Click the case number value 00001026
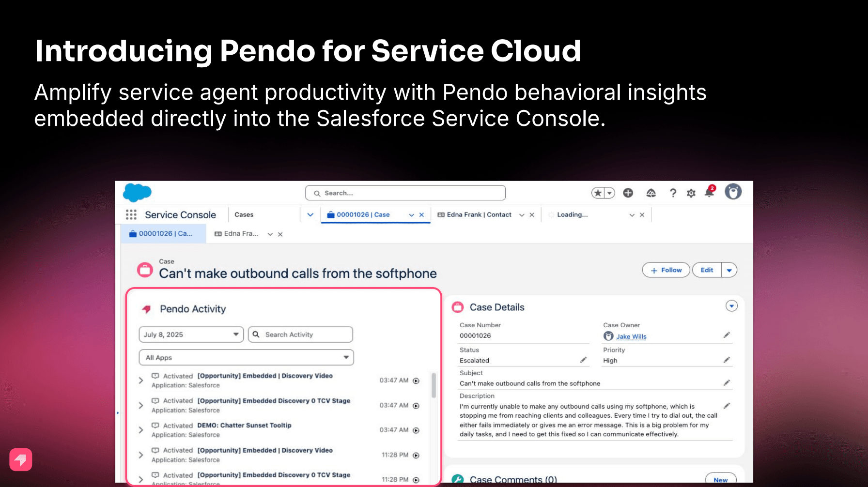This screenshot has width=868, height=487. 475,335
